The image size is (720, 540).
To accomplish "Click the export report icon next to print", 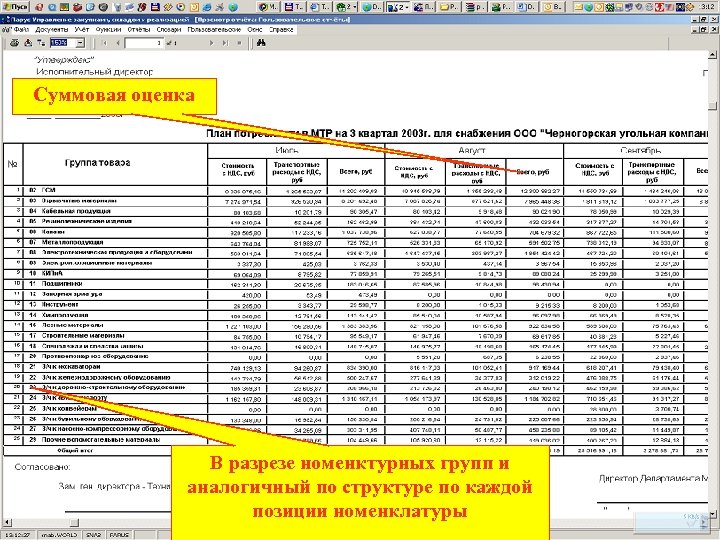I will pos(28,43).
